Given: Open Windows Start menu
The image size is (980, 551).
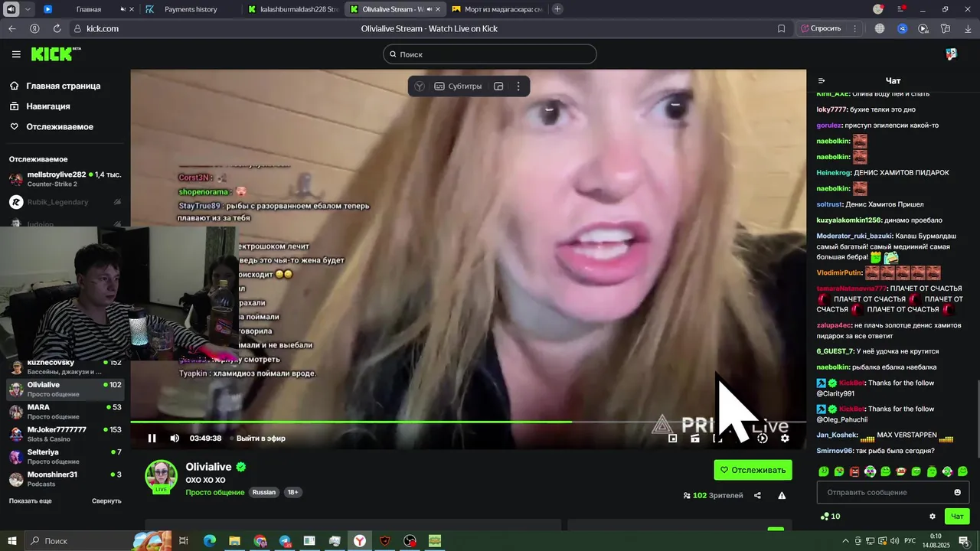Looking at the screenshot, I should (x=12, y=541).
